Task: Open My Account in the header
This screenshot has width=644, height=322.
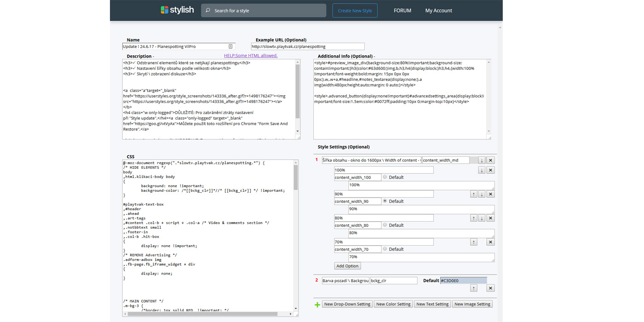Action: 438,11
